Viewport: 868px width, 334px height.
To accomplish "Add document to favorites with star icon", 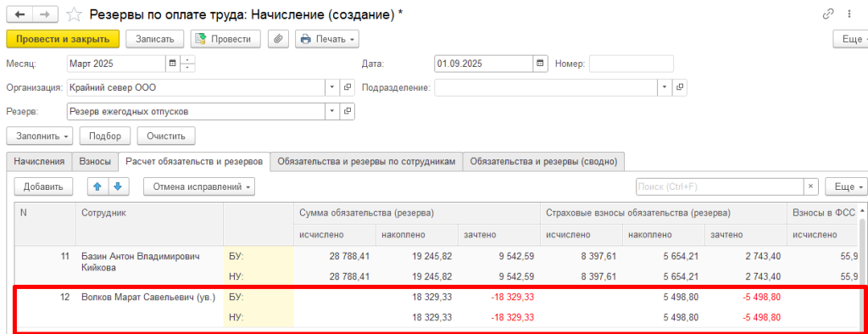I will pyautogui.click(x=73, y=14).
